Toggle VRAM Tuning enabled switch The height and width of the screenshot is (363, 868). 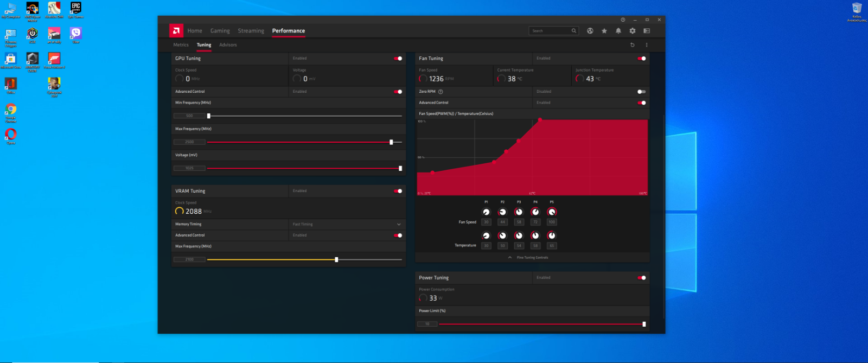pyautogui.click(x=399, y=191)
